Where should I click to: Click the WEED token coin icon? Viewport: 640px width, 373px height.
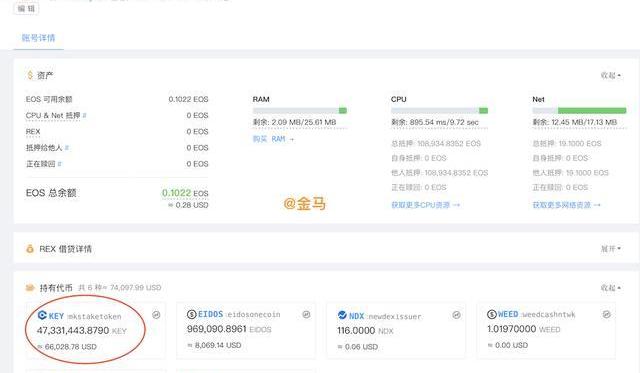click(x=491, y=314)
